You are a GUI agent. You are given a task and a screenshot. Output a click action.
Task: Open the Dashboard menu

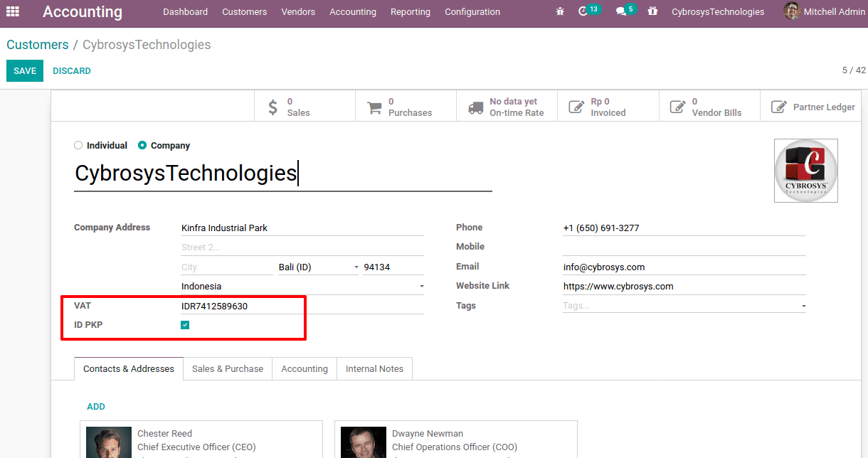point(185,11)
